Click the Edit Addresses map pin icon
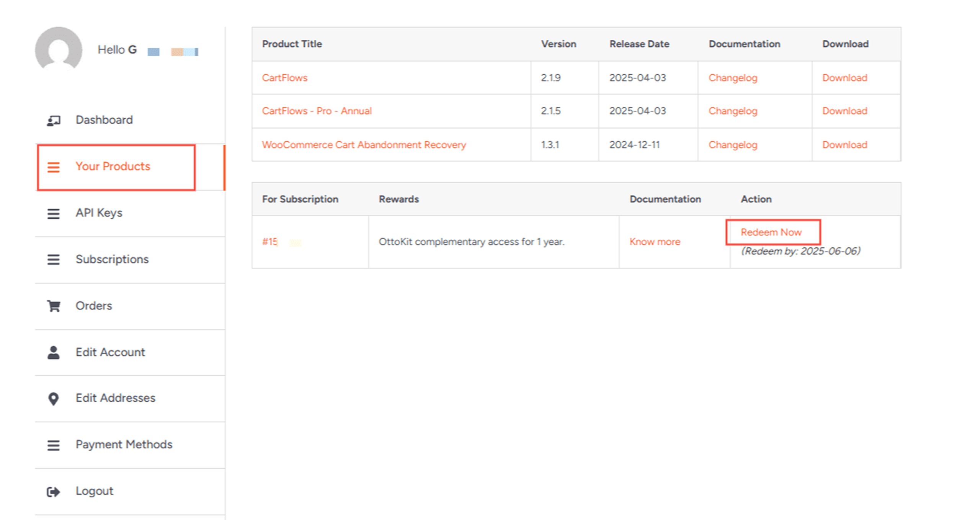Image resolution: width=980 pixels, height=520 pixels. click(54, 399)
